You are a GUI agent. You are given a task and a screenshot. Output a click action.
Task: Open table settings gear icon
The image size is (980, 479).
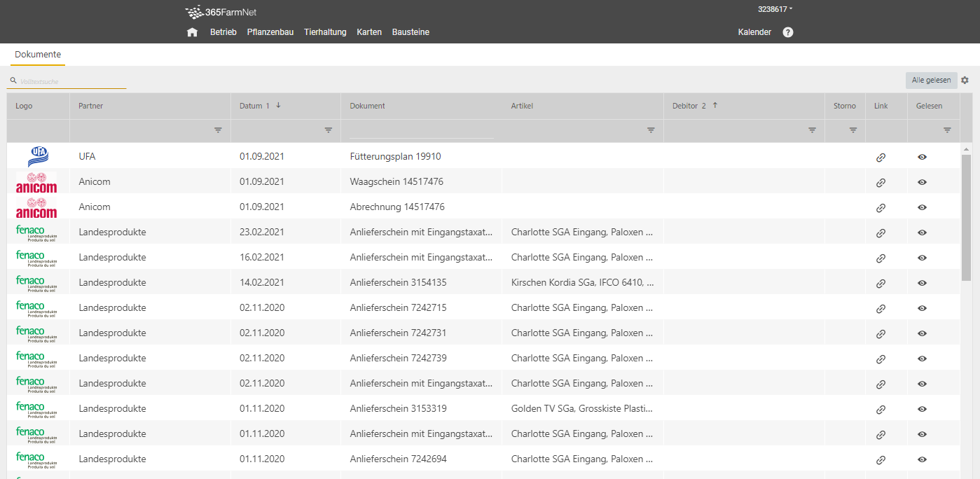(x=965, y=81)
